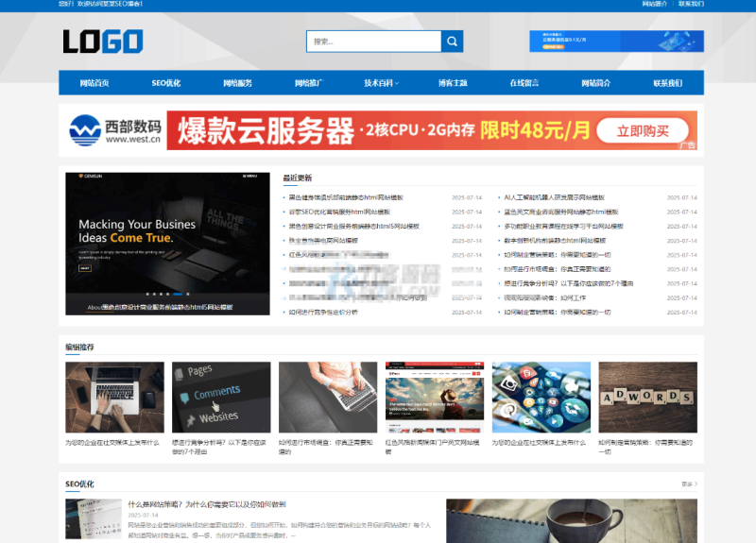Open 多功能职业教育课程在线学习平台网站模板 article
Viewport: 756px width, 543px height.
pos(563,227)
